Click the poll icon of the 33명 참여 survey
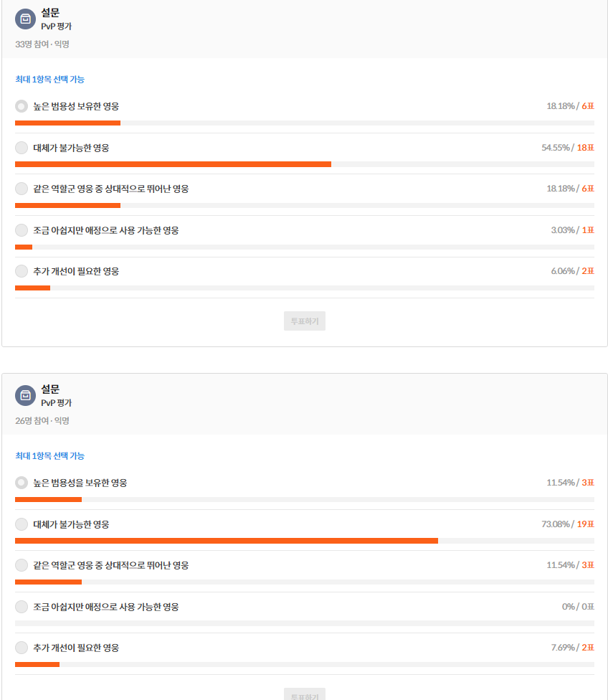608x700 pixels. (x=25, y=19)
